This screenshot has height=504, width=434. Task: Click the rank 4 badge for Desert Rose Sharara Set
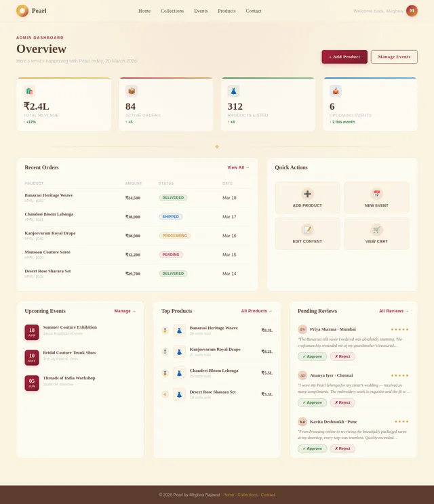click(x=165, y=394)
